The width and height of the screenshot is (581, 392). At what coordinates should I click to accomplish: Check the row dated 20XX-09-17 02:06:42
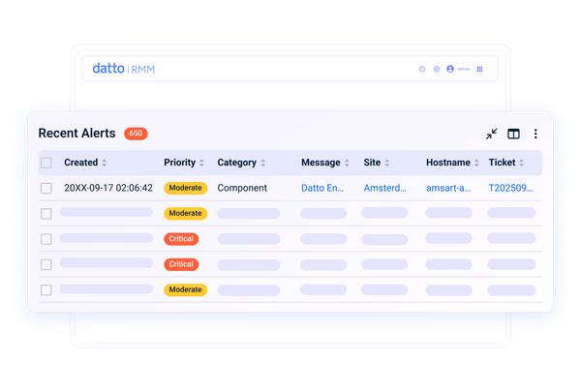[x=46, y=188]
